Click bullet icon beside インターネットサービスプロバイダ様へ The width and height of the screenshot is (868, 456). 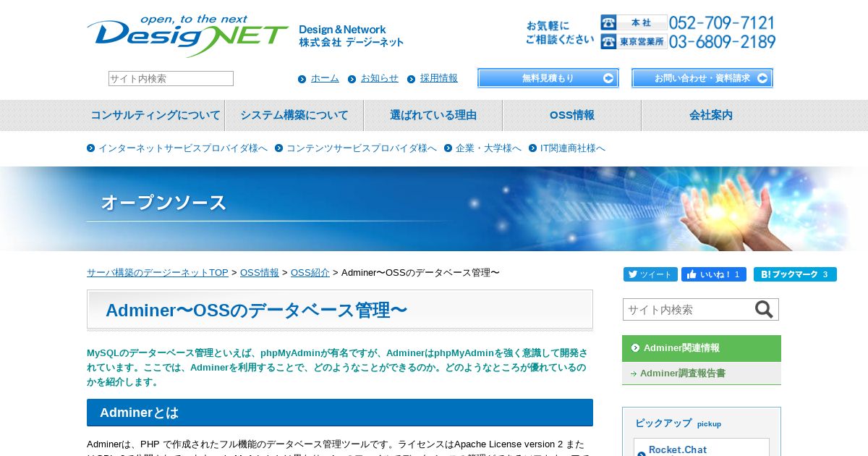91,148
